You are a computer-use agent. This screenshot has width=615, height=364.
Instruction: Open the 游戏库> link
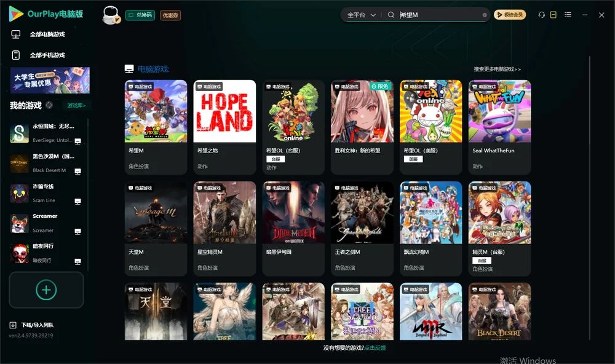pos(76,106)
